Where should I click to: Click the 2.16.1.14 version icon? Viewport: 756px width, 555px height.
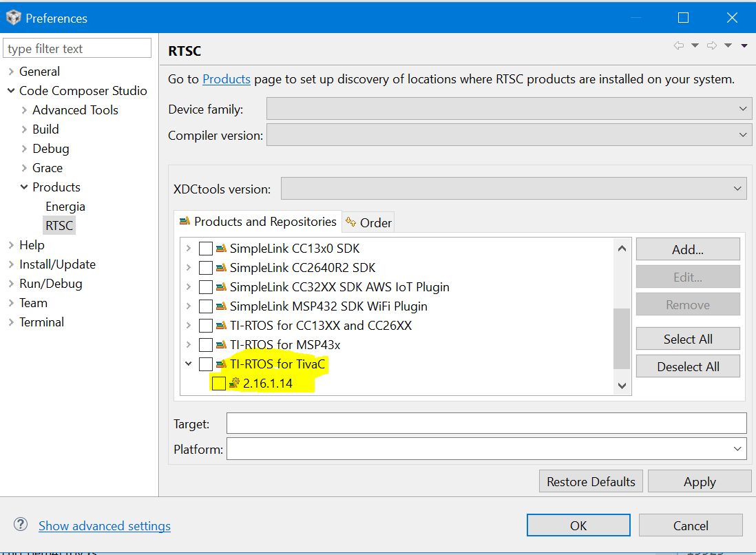click(x=234, y=384)
